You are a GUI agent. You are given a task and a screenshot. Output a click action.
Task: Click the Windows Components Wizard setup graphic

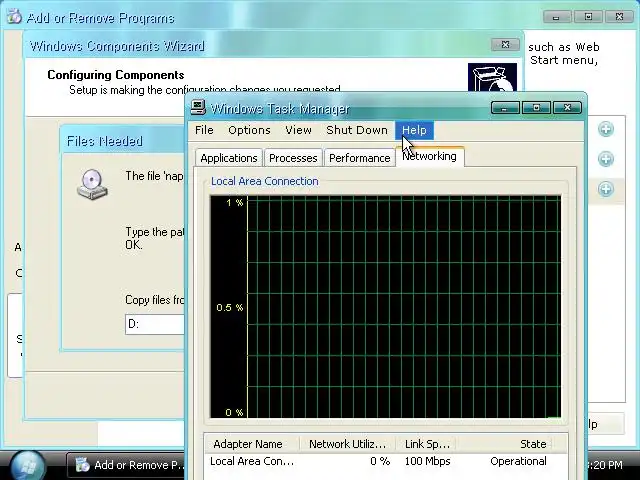492,77
